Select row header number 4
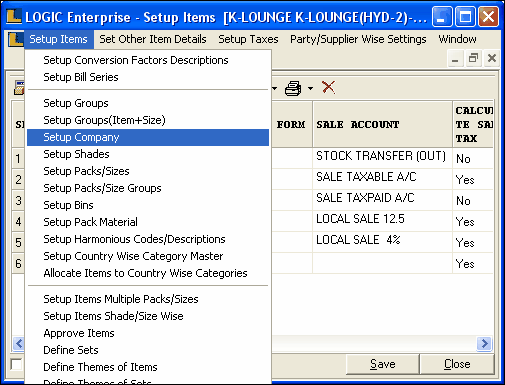The height and width of the screenshot is (385, 505). coord(18,221)
